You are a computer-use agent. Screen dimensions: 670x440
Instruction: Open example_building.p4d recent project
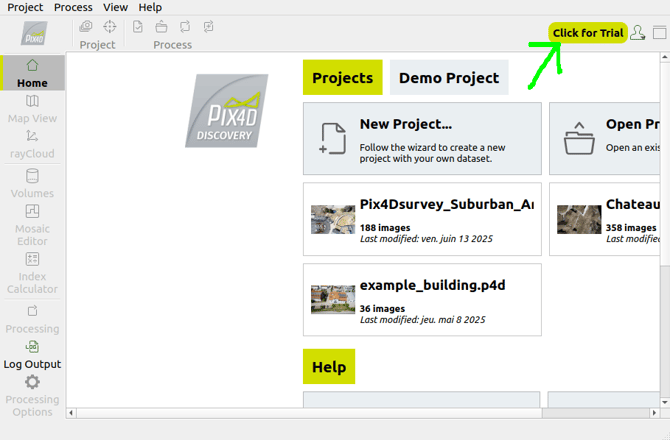(422, 300)
